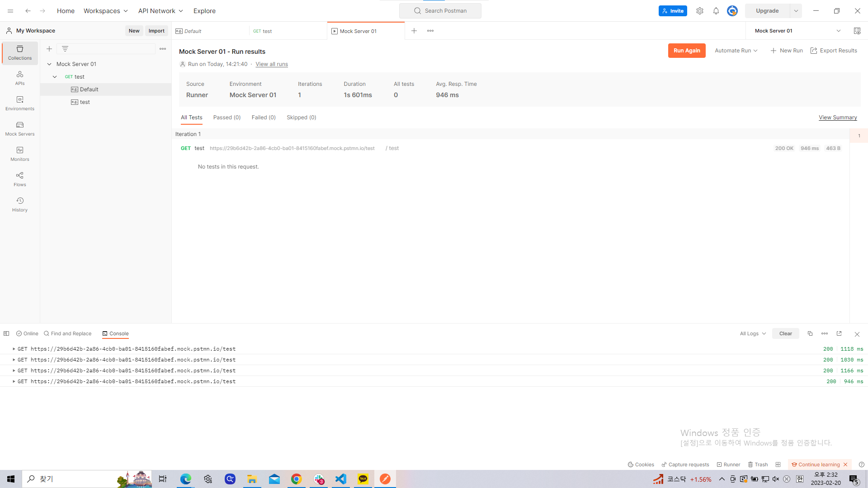Open the Automate Run dropdown
The width and height of the screenshot is (868, 488).
click(x=736, y=51)
